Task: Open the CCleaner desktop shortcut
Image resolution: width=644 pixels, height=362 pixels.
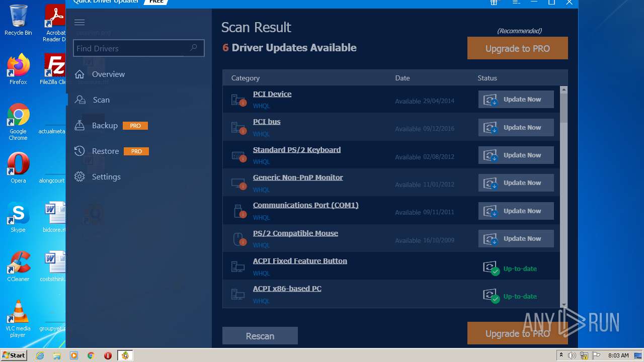Action: tap(18, 266)
